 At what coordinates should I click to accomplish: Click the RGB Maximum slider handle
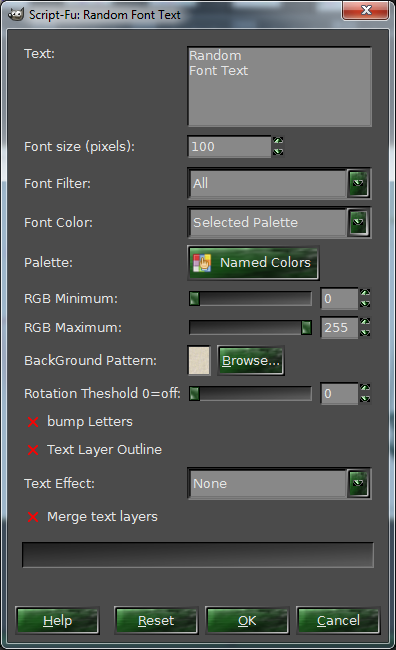[x=306, y=327]
